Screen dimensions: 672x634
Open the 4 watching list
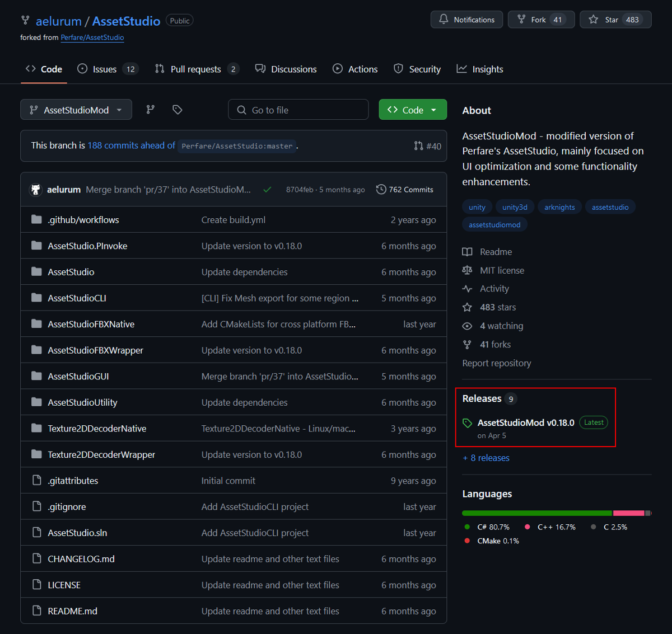click(501, 326)
